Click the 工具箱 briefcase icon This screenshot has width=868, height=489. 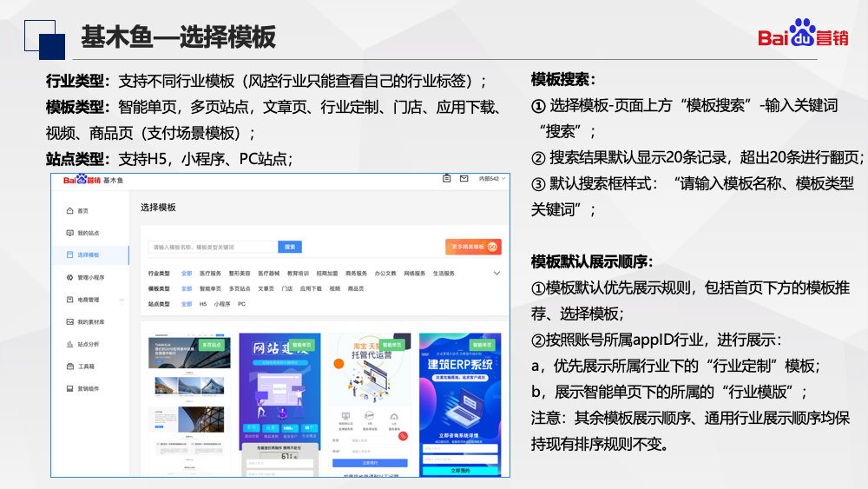pyautogui.click(x=69, y=366)
